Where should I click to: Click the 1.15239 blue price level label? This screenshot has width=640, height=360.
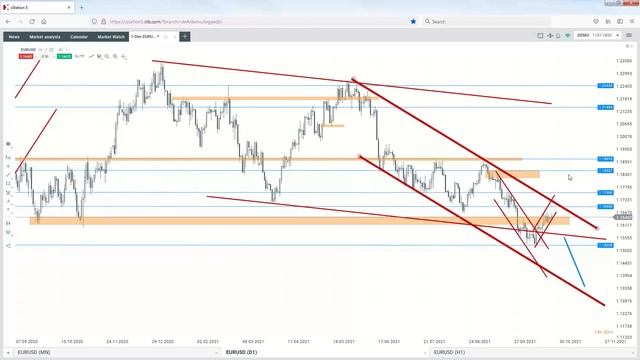605,245
